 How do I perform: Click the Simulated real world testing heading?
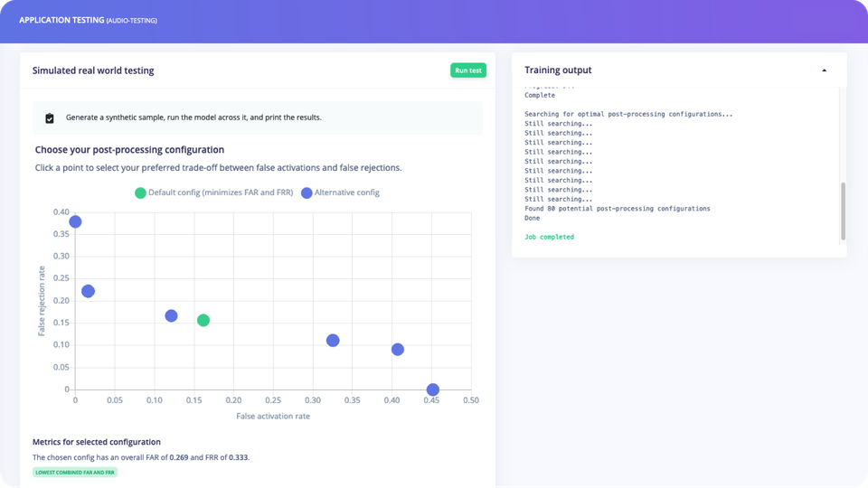(x=93, y=70)
